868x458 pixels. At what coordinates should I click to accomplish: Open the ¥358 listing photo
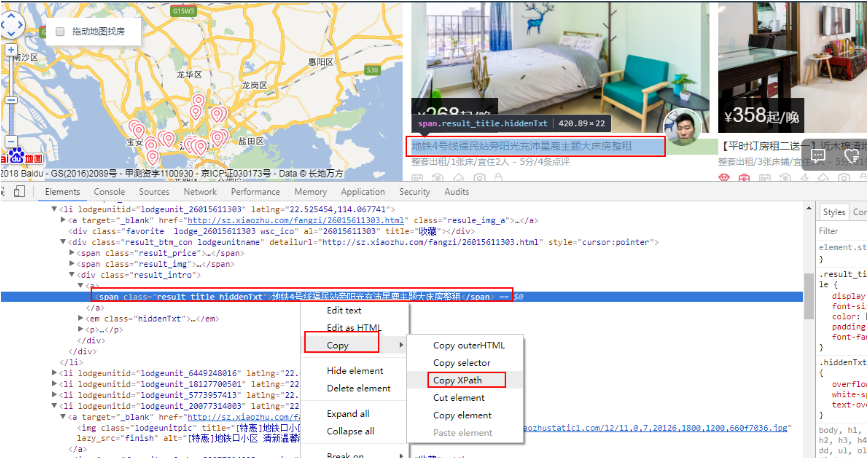pos(793,68)
